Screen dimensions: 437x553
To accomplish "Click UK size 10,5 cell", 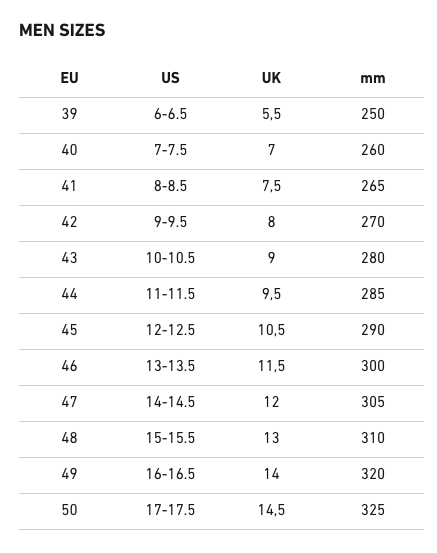I will click(x=271, y=330).
